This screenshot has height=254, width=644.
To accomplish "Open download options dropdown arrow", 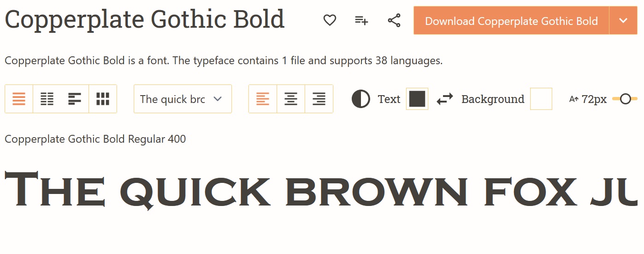I will [624, 21].
